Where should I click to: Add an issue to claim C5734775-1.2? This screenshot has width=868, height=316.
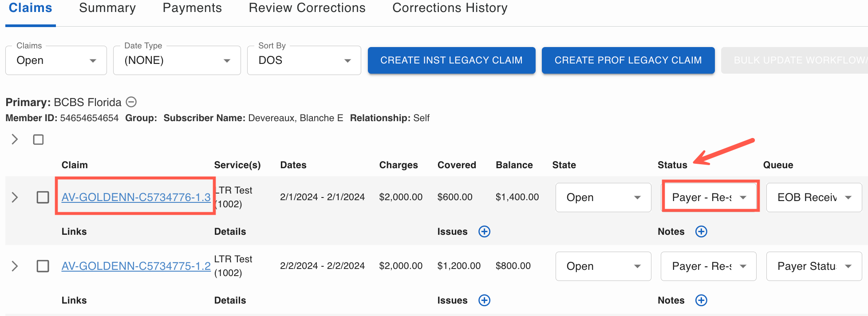coord(484,300)
